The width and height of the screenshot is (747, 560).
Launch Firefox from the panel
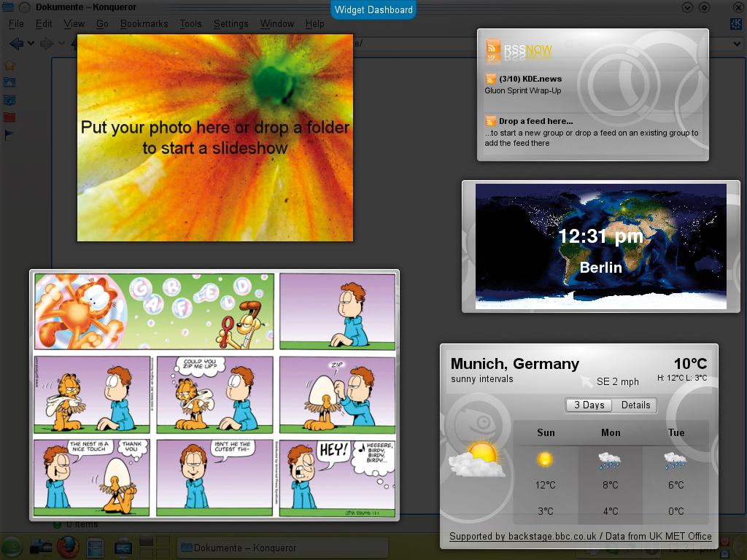point(68,547)
